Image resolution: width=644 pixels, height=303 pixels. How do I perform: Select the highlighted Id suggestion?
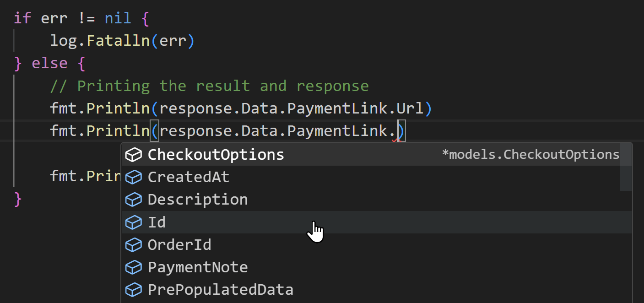157,222
